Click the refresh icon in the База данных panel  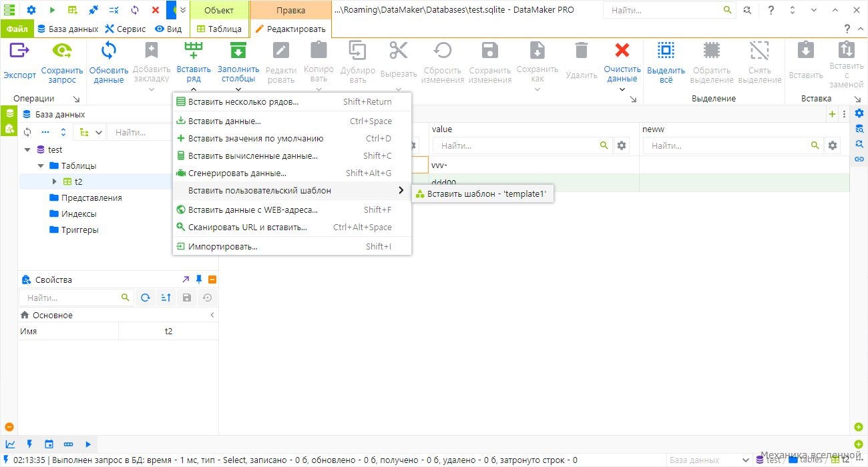tap(27, 132)
